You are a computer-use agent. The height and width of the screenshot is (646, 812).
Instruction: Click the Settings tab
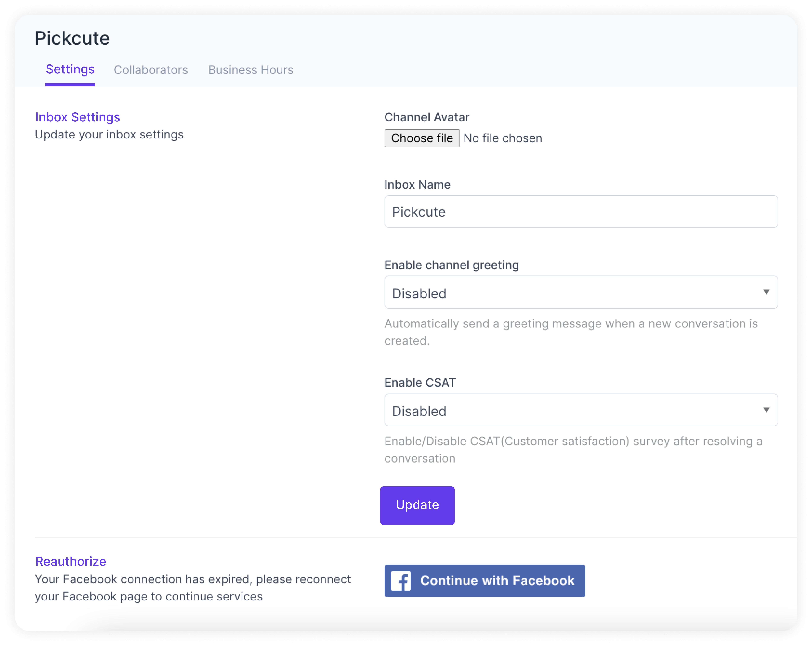(70, 69)
